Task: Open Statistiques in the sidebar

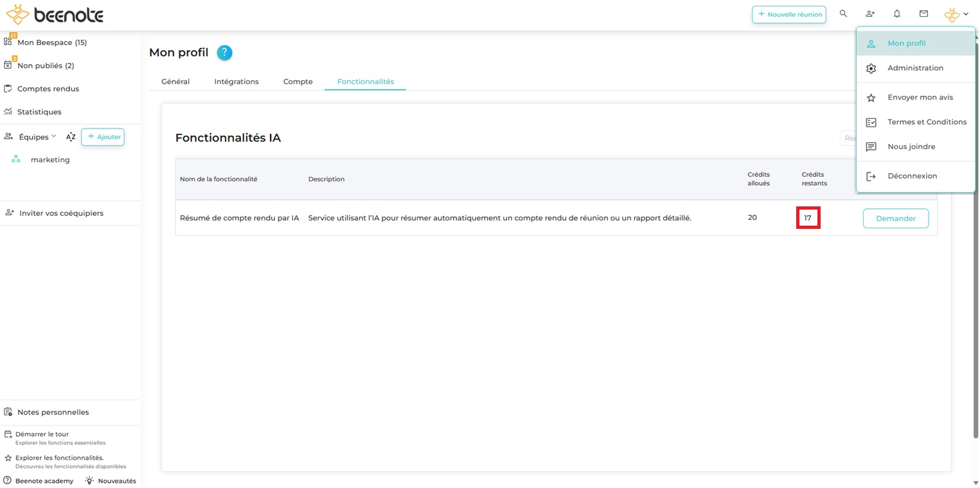Action: point(39,112)
